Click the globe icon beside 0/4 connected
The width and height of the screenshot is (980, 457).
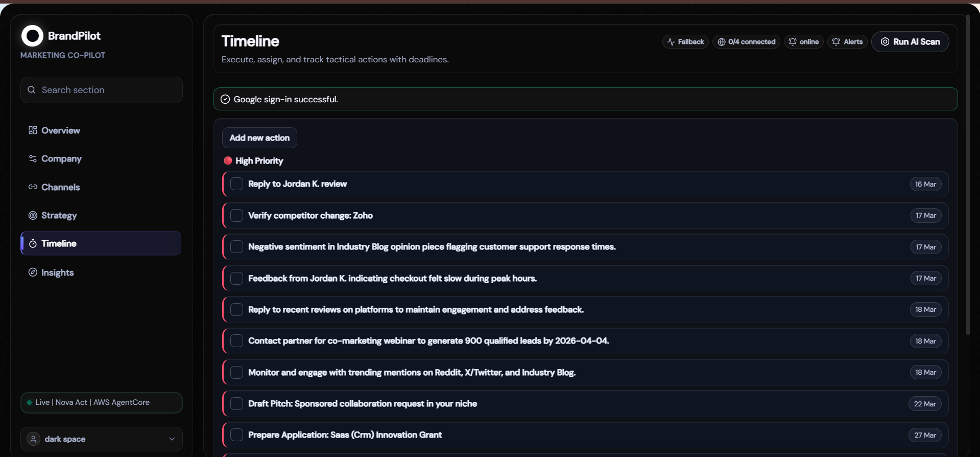[722, 42]
